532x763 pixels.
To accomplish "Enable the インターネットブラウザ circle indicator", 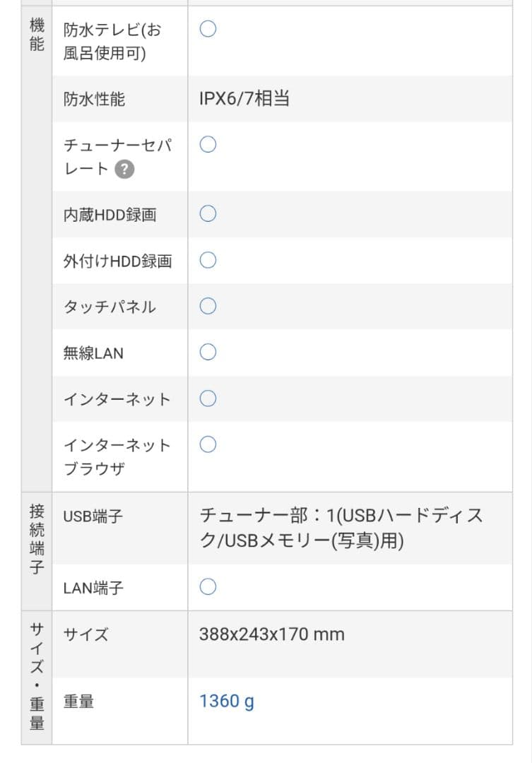I will click(x=207, y=444).
